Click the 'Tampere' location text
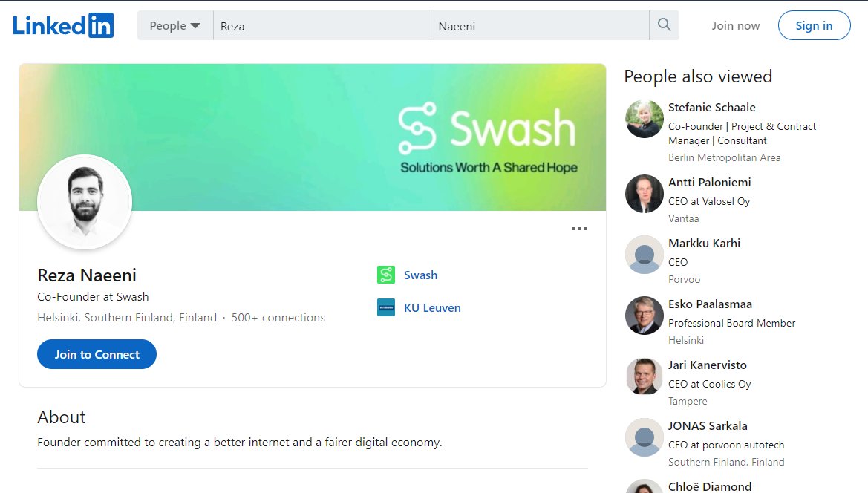Screen dimensions: 868x493 (688, 401)
